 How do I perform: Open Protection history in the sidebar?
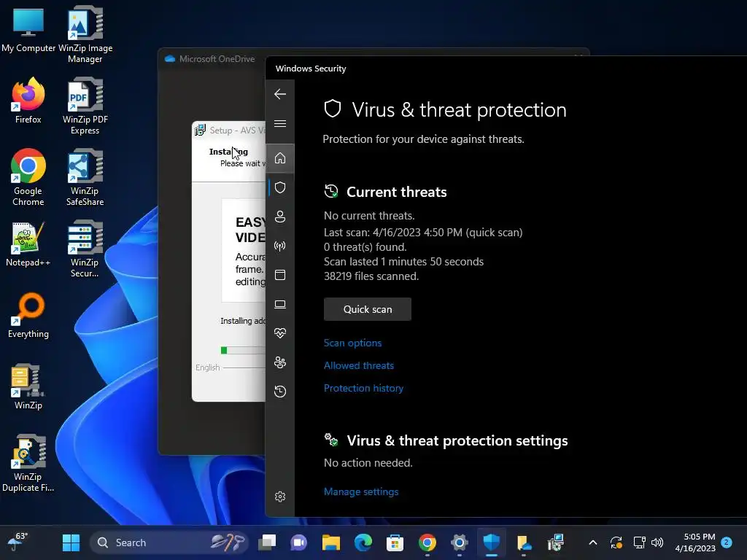[x=280, y=392]
